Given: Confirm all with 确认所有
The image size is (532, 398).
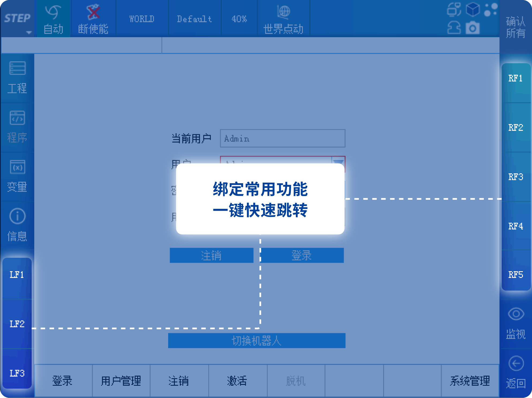Looking at the screenshot, I should (515, 27).
